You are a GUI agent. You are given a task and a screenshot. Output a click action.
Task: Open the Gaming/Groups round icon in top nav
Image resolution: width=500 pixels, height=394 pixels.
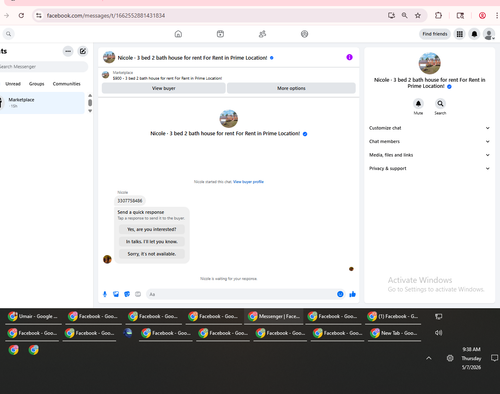click(304, 34)
